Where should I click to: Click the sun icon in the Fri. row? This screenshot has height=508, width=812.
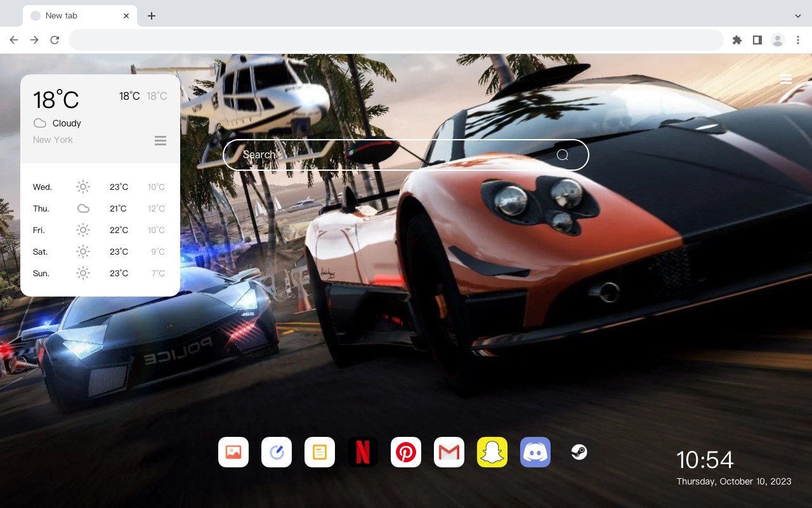83,230
